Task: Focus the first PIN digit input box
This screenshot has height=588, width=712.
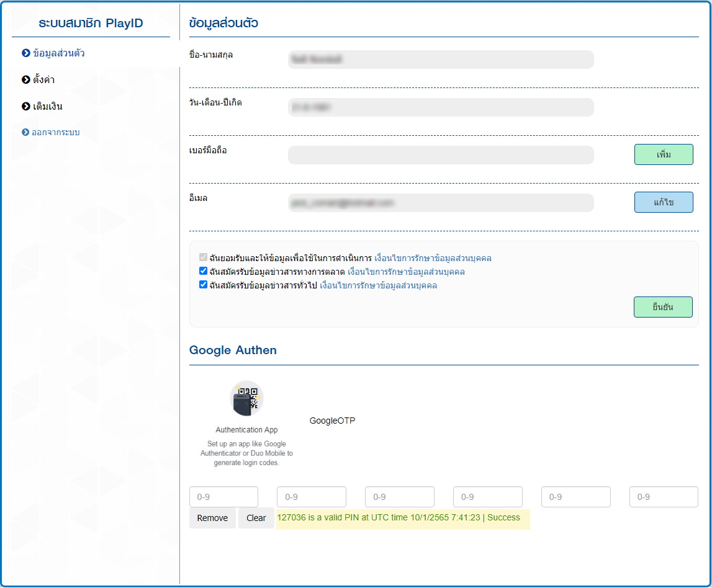Action: (223, 497)
